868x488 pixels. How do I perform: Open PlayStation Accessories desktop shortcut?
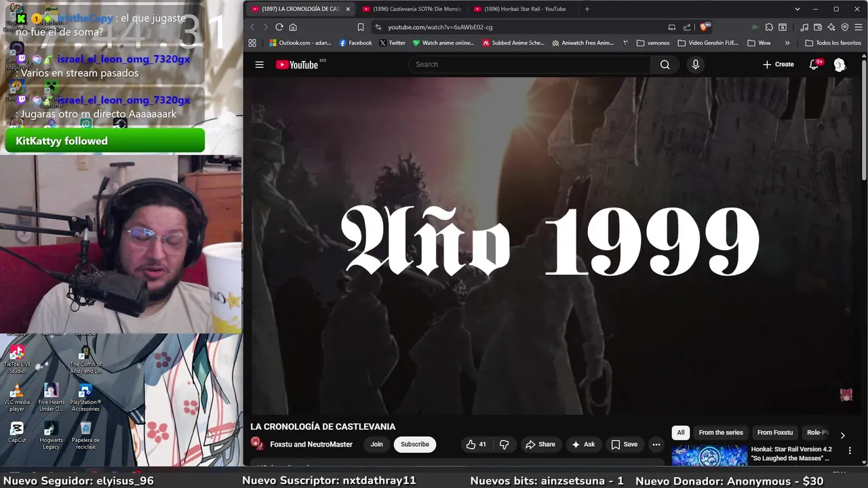[x=85, y=398]
